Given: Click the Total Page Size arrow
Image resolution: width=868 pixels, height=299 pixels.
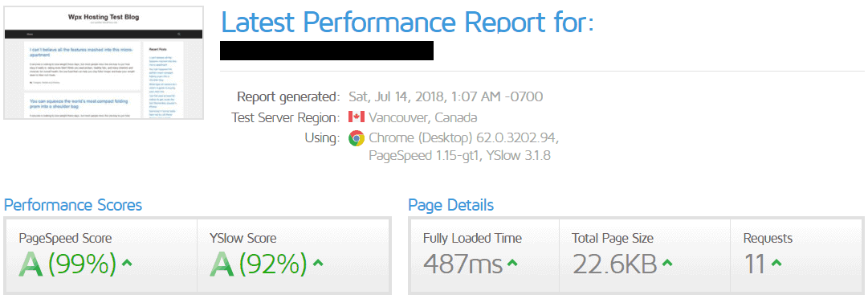Looking at the screenshot, I should coord(667,264).
